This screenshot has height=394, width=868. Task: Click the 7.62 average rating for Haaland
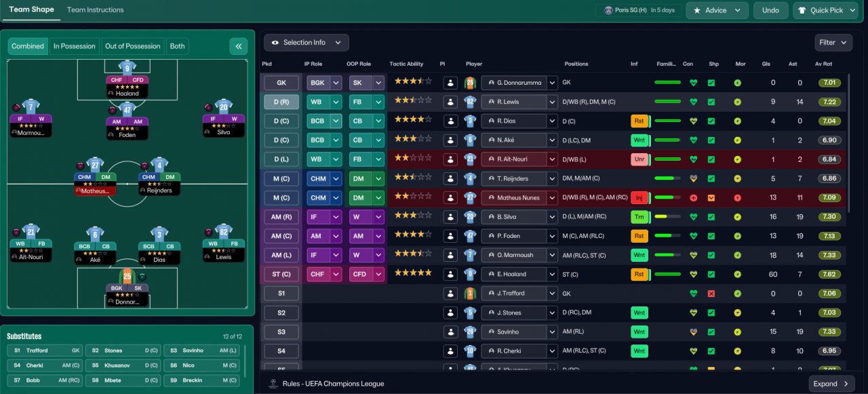pyautogui.click(x=829, y=275)
